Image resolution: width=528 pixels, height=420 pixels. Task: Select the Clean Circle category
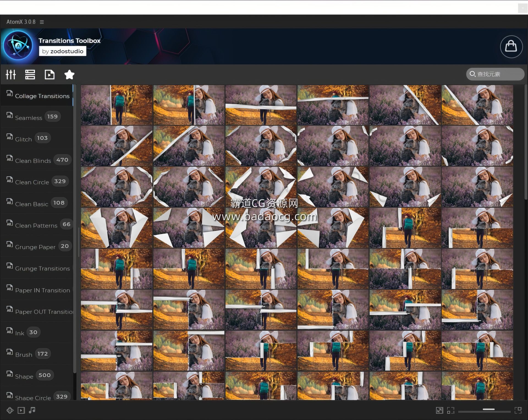[x=37, y=181]
